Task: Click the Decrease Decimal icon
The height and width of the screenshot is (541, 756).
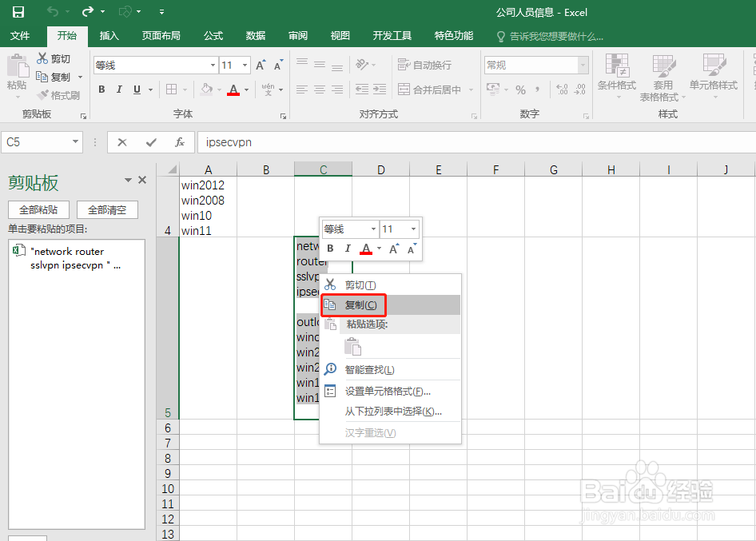Action: pyautogui.click(x=579, y=90)
